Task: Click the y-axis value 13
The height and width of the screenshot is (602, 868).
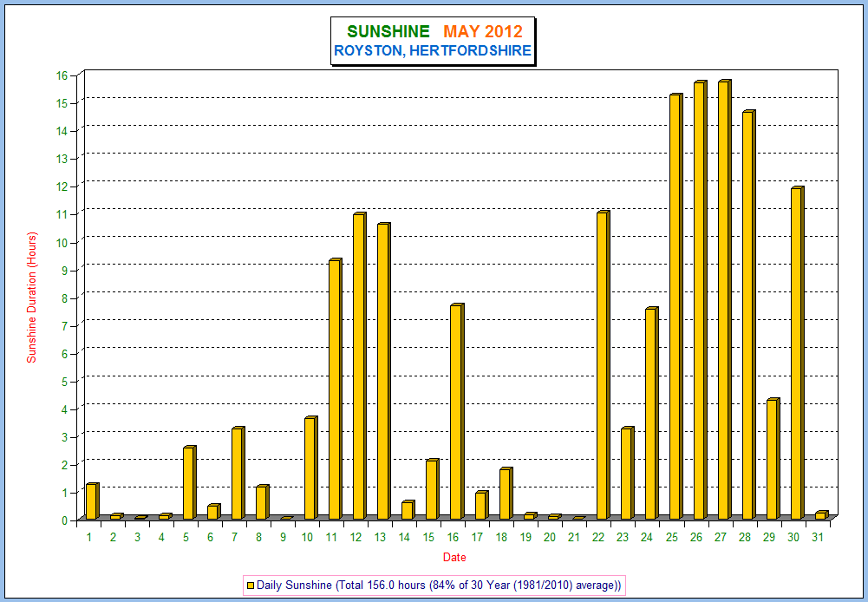Action: (x=62, y=159)
